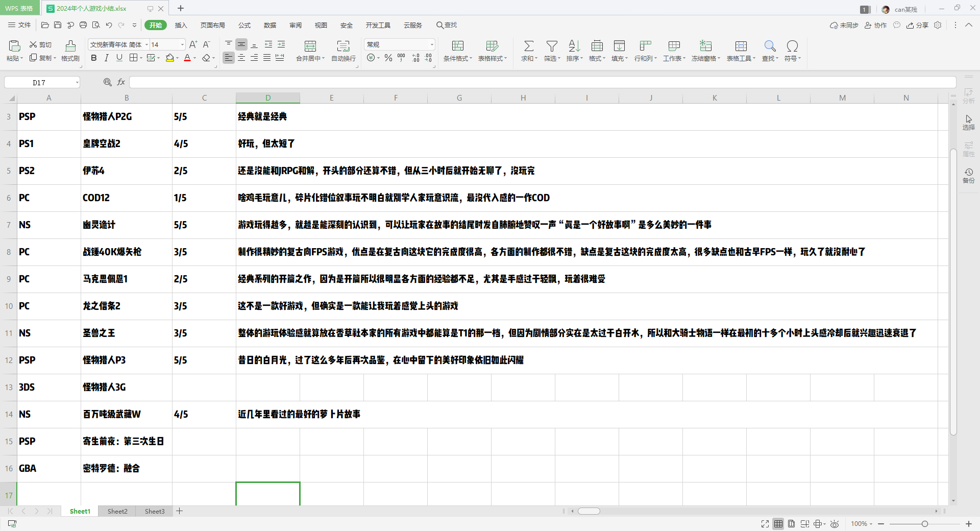Open the Backup (备份) sidebar icon

[968, 175]
